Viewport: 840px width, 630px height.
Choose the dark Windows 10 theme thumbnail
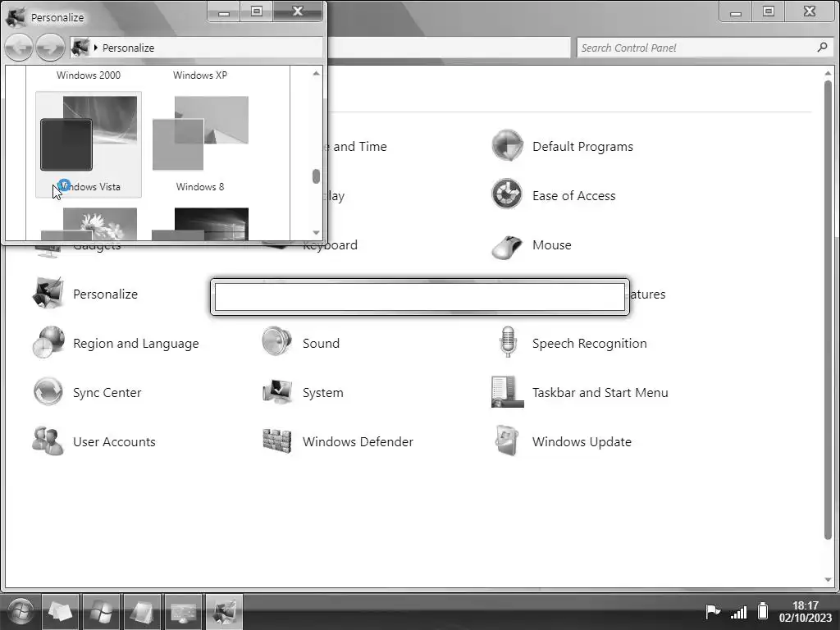point(200,223)
